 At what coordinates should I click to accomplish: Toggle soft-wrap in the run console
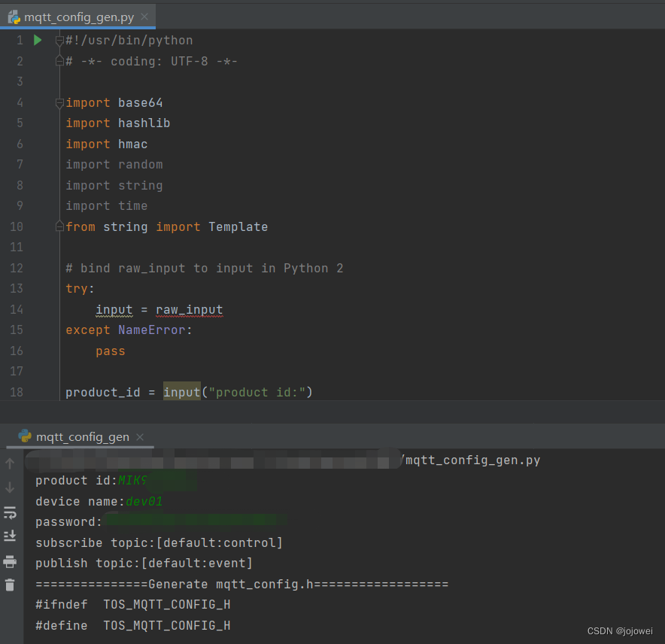(10, 512)
